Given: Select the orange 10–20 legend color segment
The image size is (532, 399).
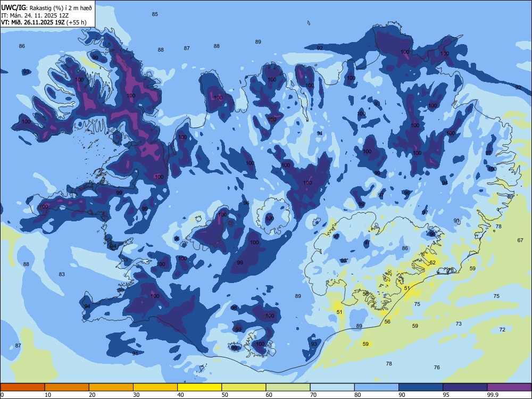Looking at the screenshot, I should (x=67, y=387).
